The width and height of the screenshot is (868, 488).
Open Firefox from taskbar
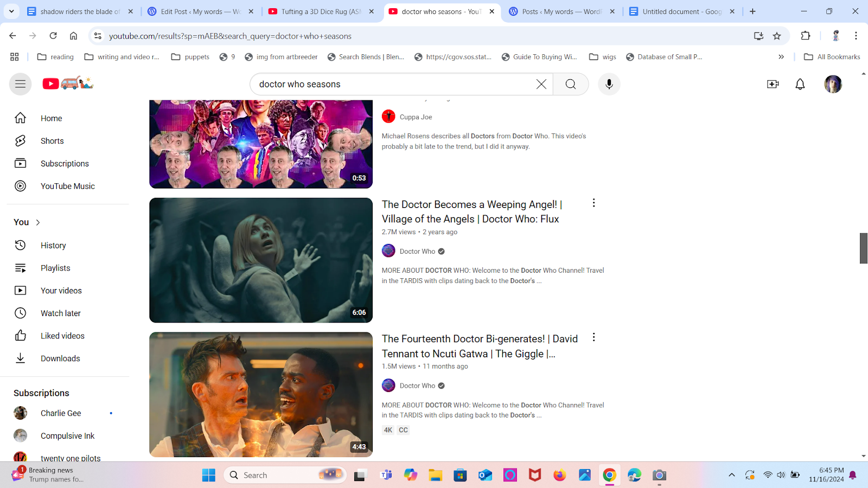point(559,476)
